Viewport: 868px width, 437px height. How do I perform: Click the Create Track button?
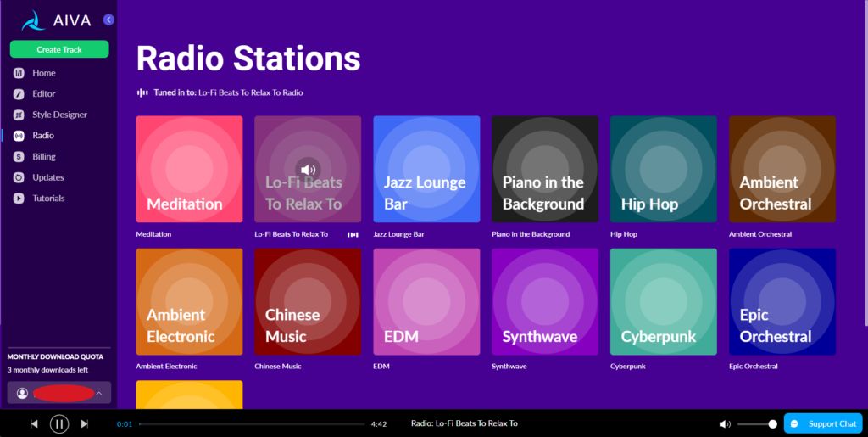pyautogui.click(x=59, y=49)
